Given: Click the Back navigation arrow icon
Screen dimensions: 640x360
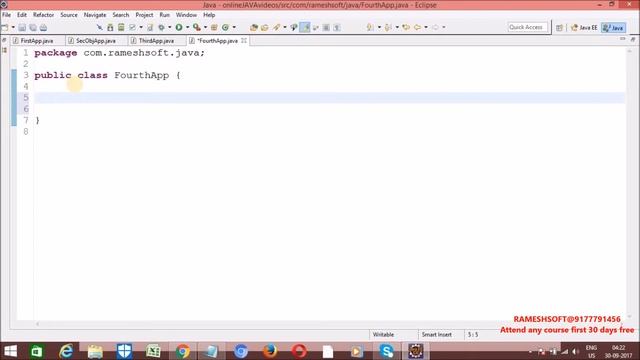Looking at the screenshot, I should [417, 27].
